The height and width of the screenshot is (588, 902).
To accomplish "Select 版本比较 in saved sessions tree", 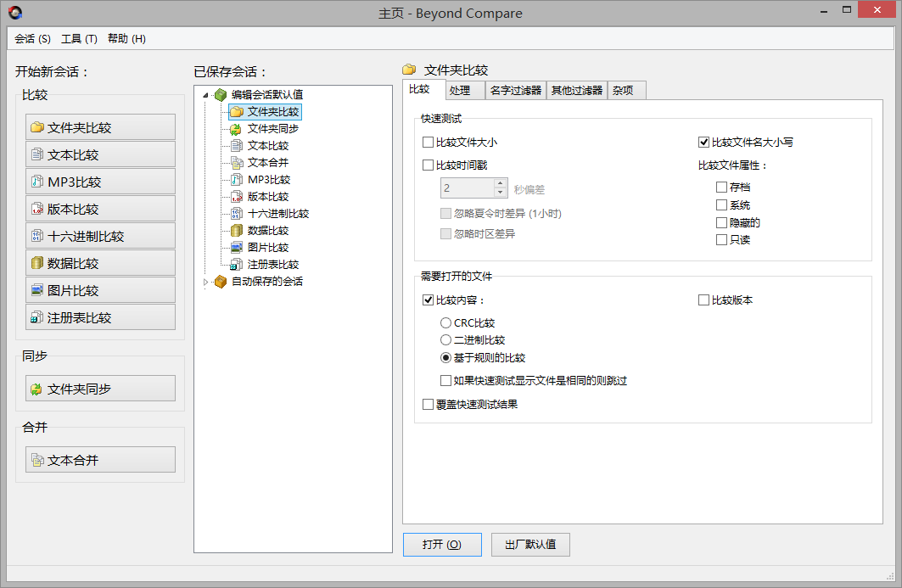I will click(268, 197).
